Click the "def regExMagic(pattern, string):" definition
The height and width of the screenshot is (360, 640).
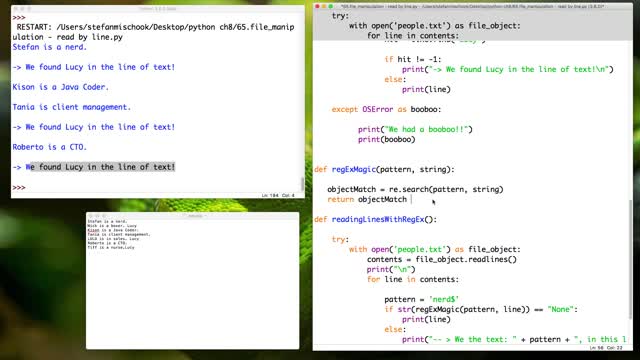pos(384,169)
